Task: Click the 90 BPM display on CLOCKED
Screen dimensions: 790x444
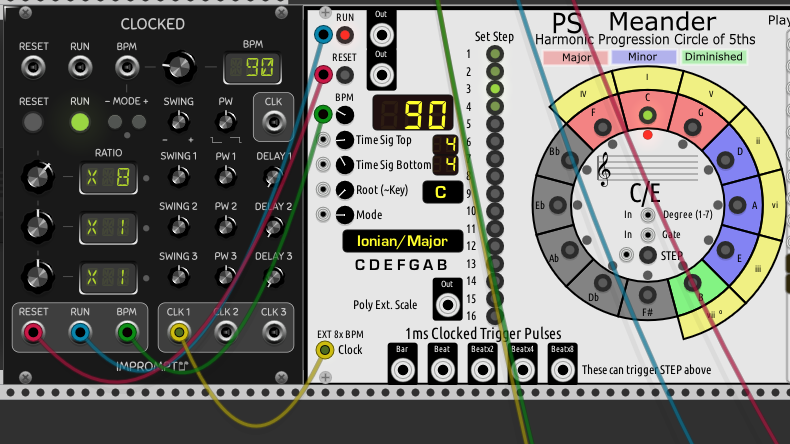Action: click(x=252, y=68)
